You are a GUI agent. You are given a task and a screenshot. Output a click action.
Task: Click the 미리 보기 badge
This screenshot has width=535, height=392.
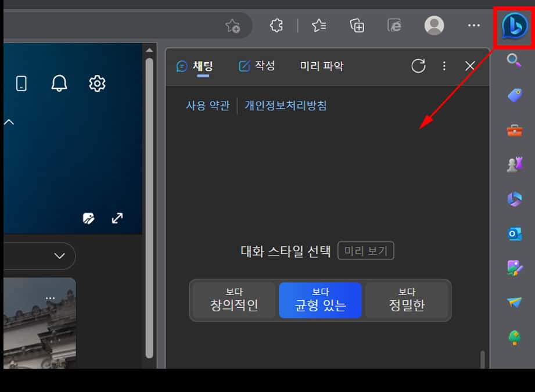pyautogui.click(x=366, y=251)
